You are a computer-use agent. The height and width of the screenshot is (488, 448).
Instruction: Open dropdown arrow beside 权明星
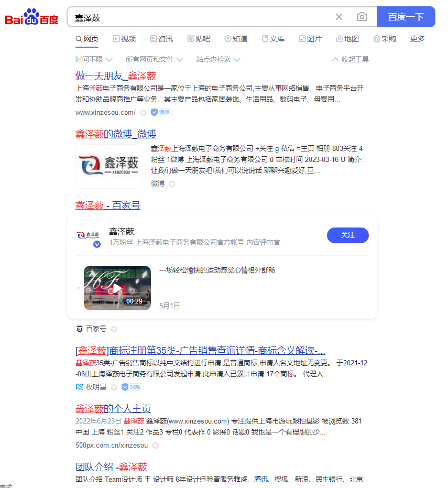click(x=114, y=387)
